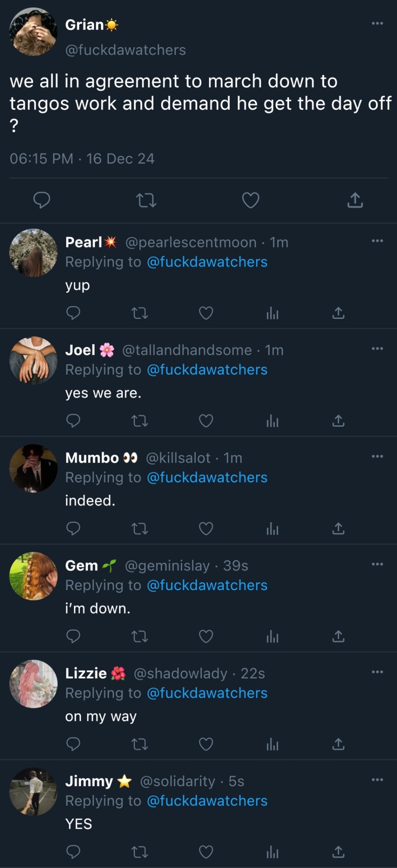Retweet Lizzie's "on my way" reply
This screenshot has width=397, height=868.
tap(140, 744)
